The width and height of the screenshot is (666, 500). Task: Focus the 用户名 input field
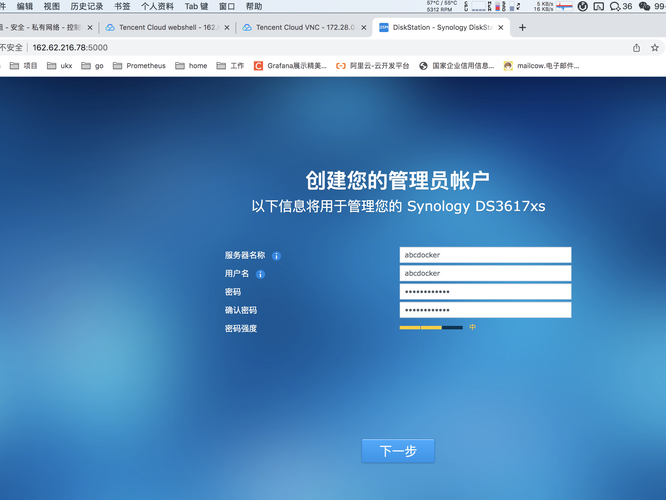485,273
